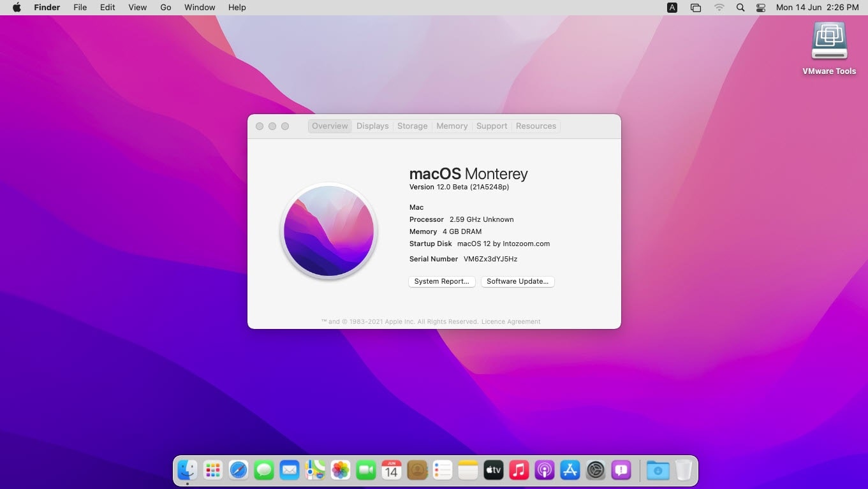Open Feedback Assistant in the Dock
The height and width of the screenshot is (489, 868).
621,471
